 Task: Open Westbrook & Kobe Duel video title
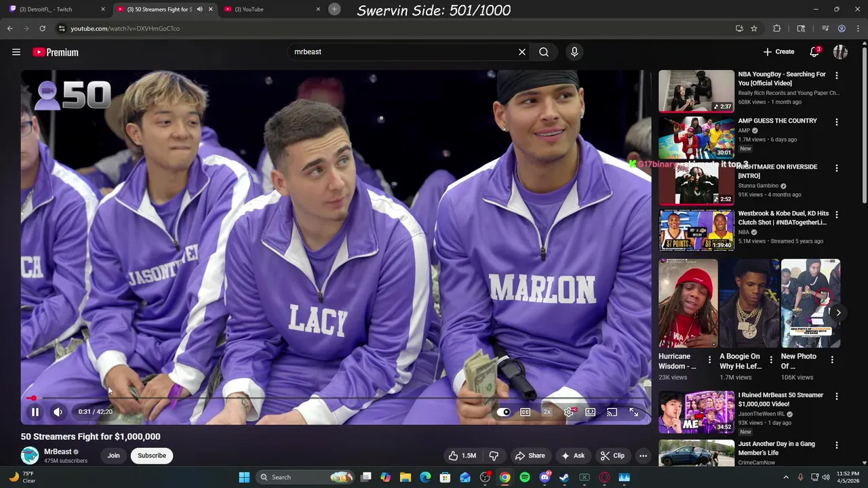coord(783,218)
